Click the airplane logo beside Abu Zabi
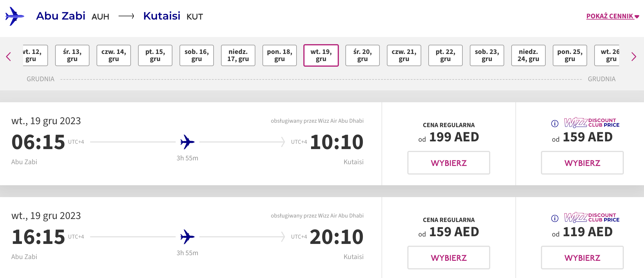 coord(14,16)
